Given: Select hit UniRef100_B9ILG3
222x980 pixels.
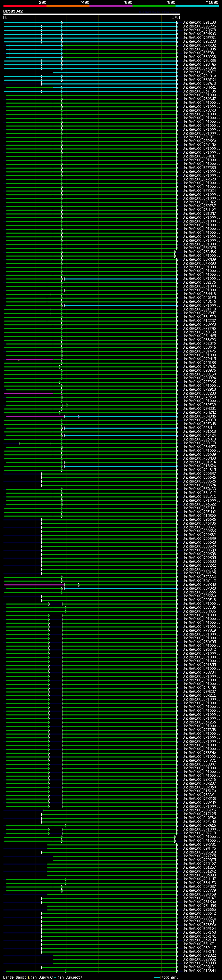Looking at the screenshot, I should point(199,23).
